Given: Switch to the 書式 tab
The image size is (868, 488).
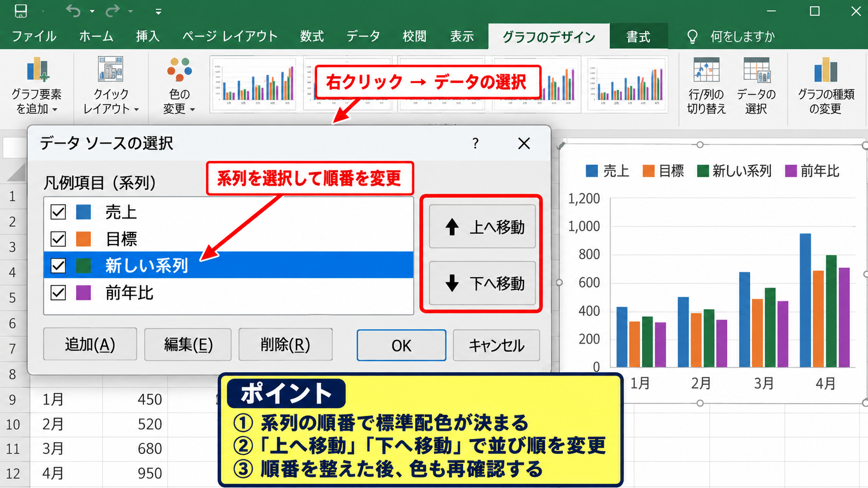Looking at the screenshot, I should (638, 37).
